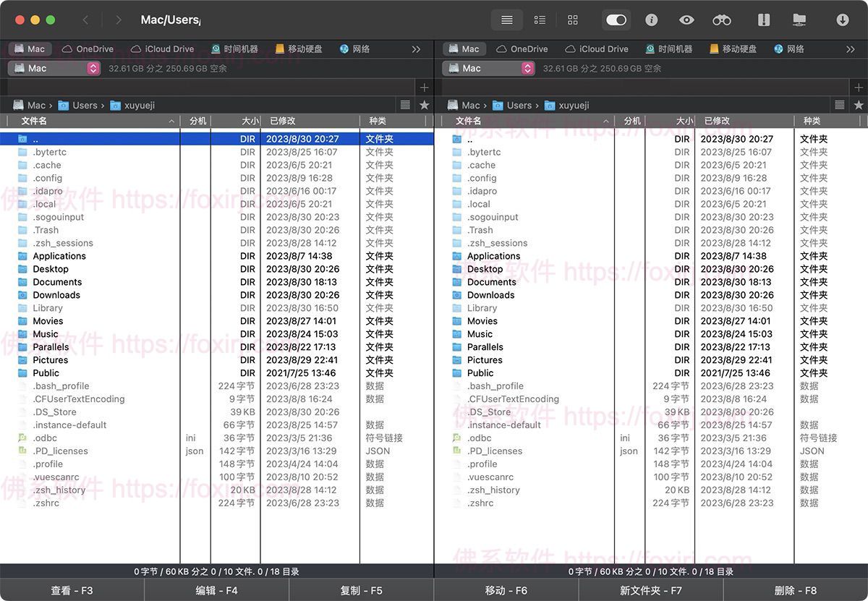The height and width of the screenshot is (601, 868).
Task: Select the Documents folder in left pane
Action: click(59, 282)
